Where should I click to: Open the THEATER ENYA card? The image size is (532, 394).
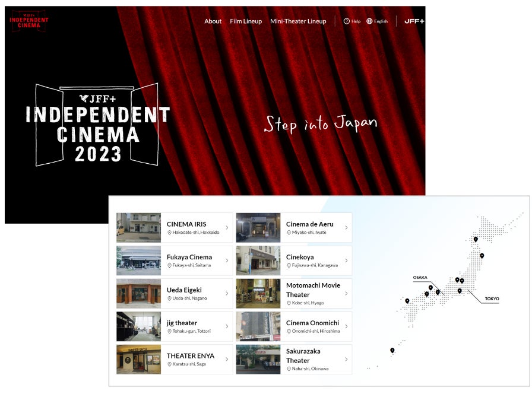(175, 359)
